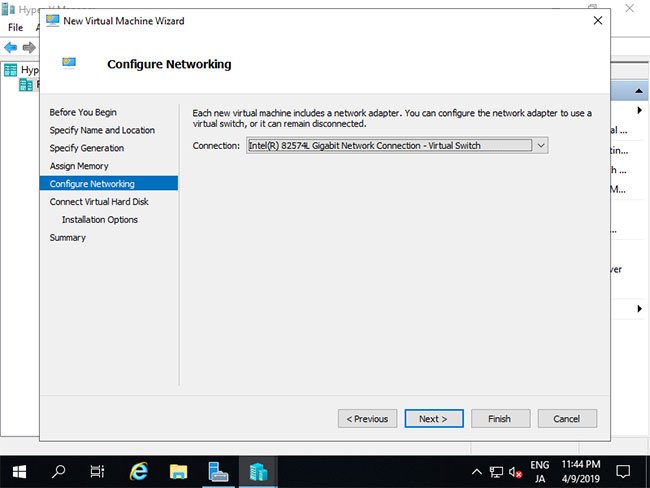The image size is (650, 488).
Task: Show hidden system tray icons
Action: click(x=477, y=472)
